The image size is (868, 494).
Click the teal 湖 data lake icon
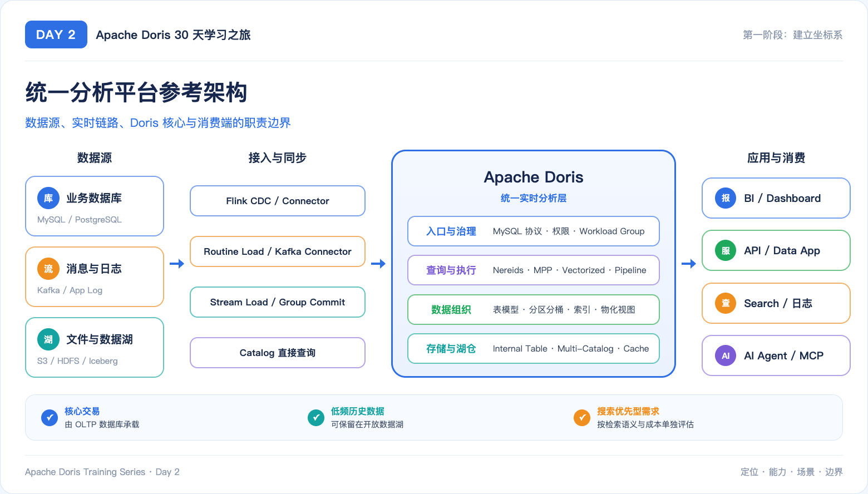coord(48,339)
